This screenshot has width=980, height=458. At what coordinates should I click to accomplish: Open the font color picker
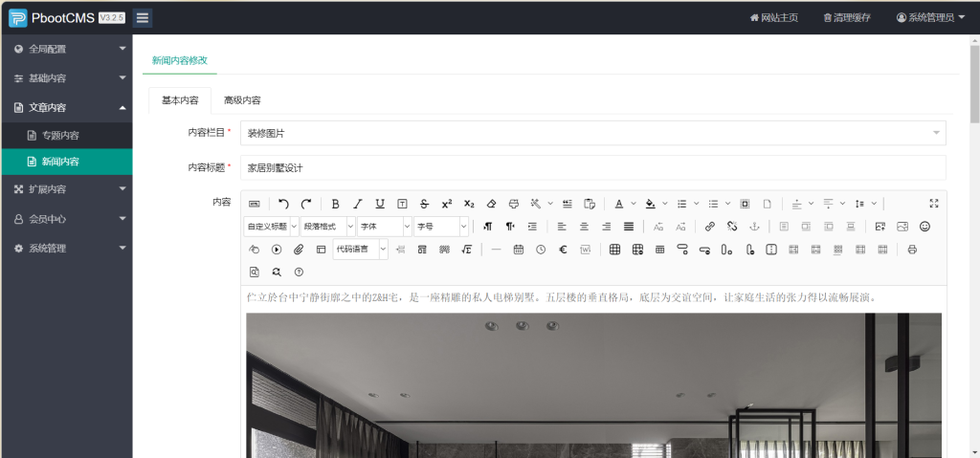[x=619, y=204]
